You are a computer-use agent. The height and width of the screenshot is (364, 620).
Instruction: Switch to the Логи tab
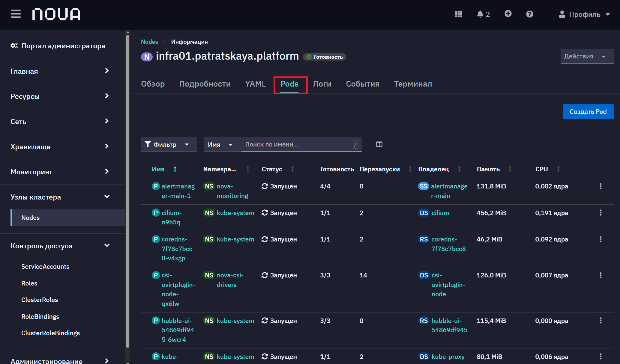[322, 84]
